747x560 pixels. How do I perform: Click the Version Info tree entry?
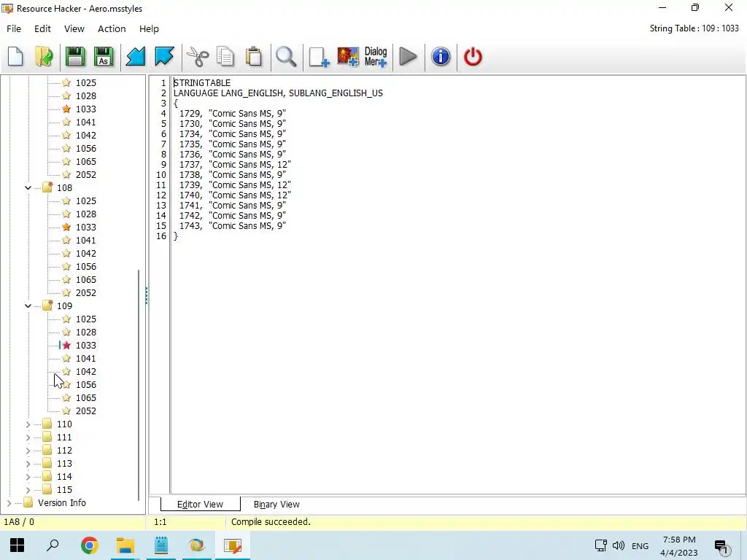click(x=62, y=503)
